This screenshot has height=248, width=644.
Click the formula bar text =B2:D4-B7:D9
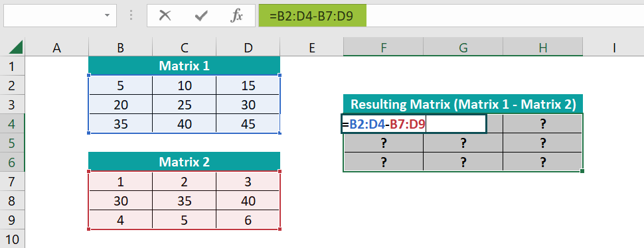click(312, 15)
